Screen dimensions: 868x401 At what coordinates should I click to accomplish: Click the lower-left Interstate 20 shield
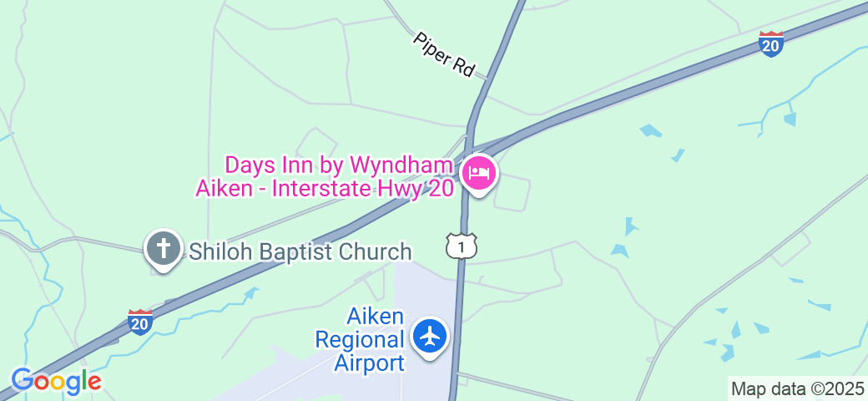(x=140, y=322)
